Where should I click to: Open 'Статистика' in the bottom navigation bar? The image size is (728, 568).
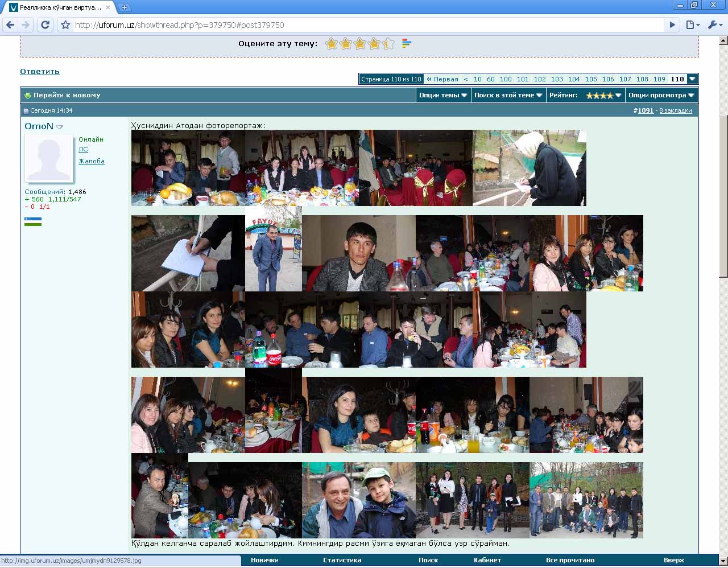coord(342,560)
